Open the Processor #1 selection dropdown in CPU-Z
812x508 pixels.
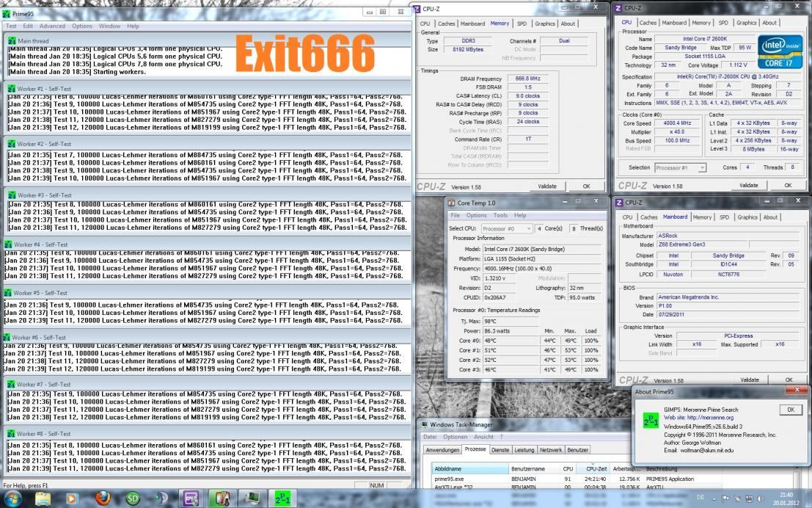point(680,167)
